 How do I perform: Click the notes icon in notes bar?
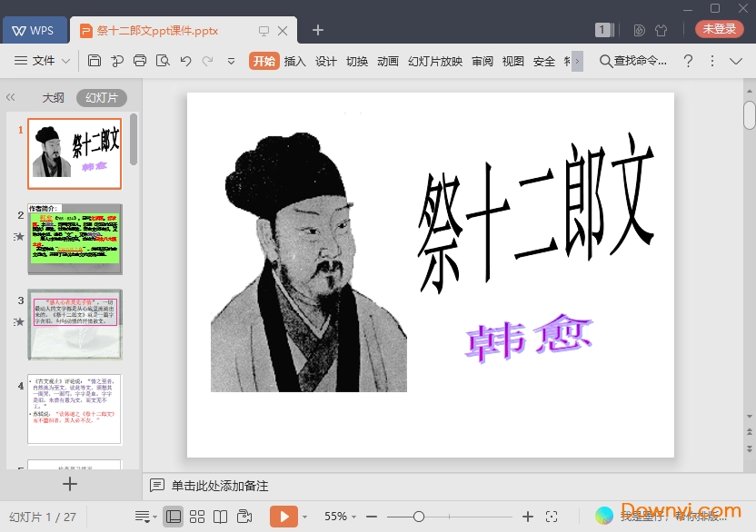[156, 486]
